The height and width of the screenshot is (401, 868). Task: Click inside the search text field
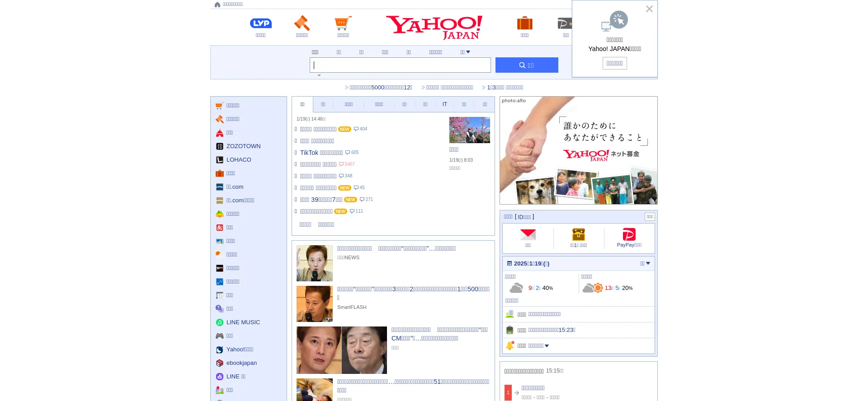pos(400,65)
